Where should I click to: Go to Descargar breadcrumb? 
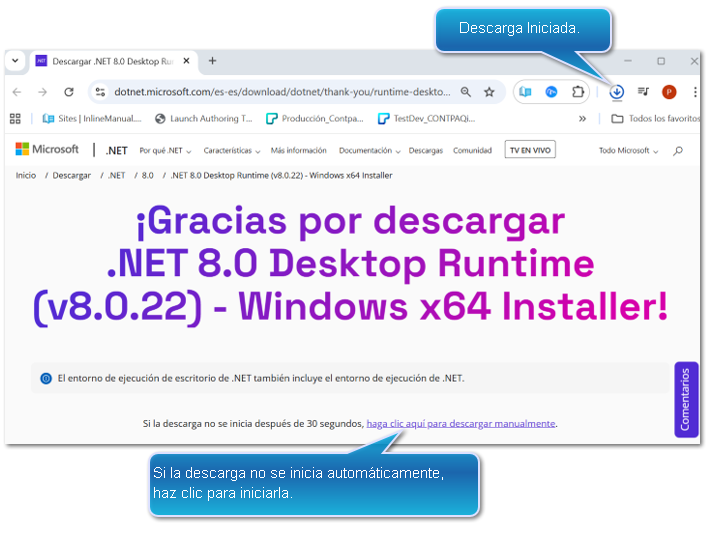(x=71, y=176)
